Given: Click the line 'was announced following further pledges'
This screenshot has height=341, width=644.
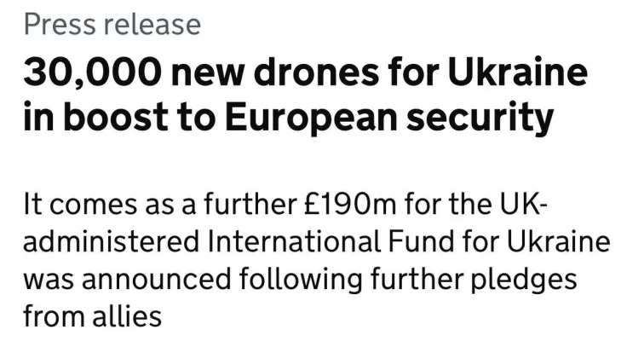Looking at the screenshot, I should [x=300, y=281].
